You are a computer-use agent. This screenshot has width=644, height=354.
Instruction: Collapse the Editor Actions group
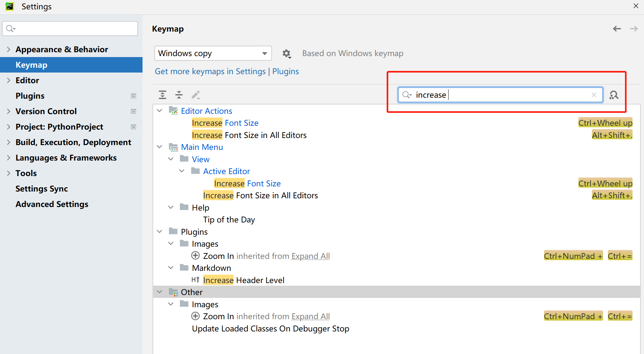159,110
